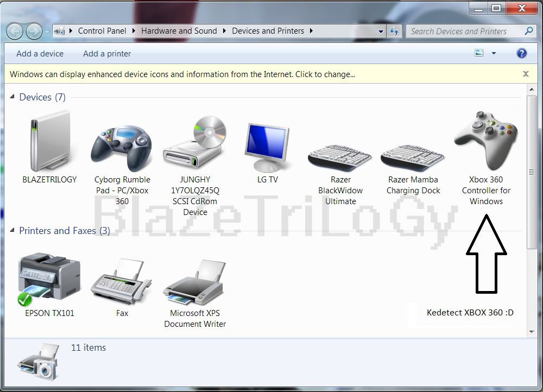Go to Control Panel breadcrumb
Viewport: 543px width, 392px height.
pyautogui.click(x=102, y=31)
